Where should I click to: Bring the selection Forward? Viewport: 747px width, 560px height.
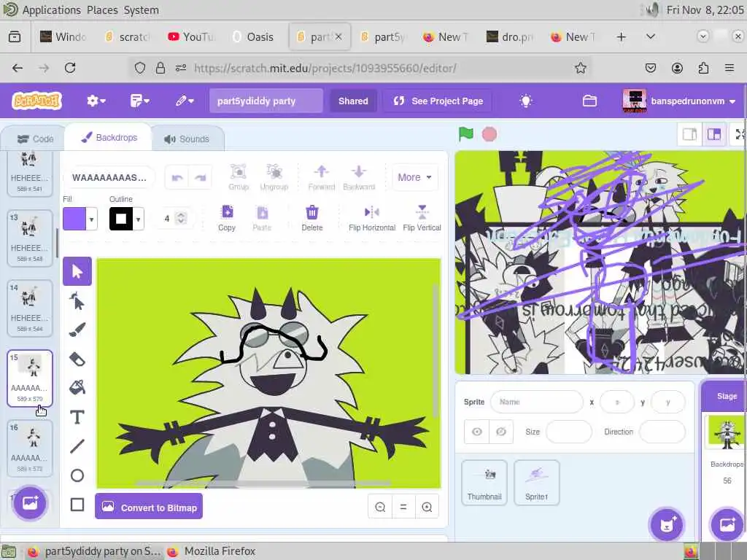click(322, 177)
